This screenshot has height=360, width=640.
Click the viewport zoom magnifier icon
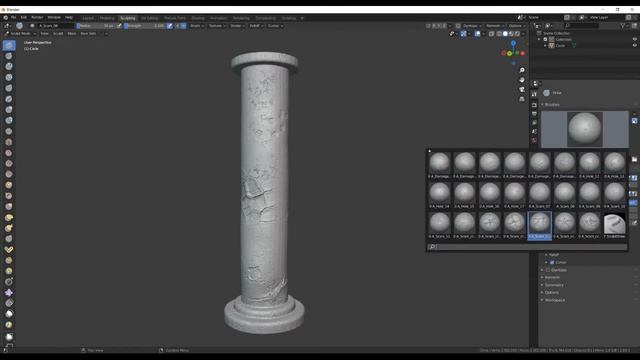pos(522,70)
